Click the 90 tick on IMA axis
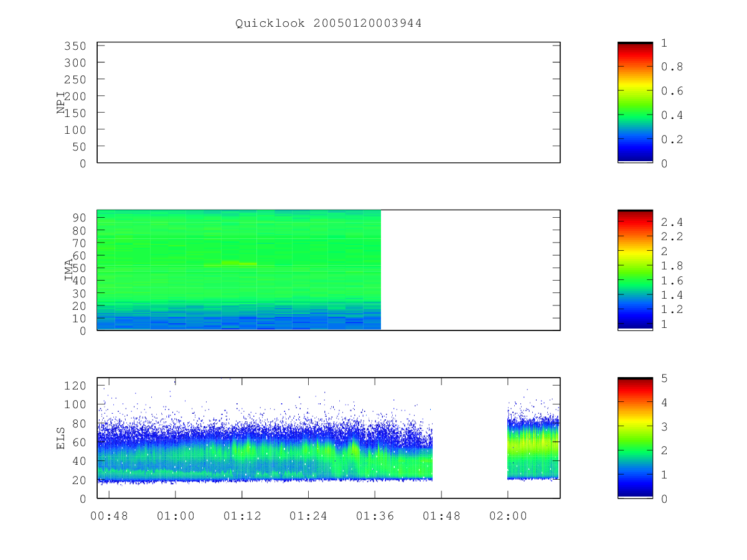This screenshot has width=747, height=560. [79, 218]
